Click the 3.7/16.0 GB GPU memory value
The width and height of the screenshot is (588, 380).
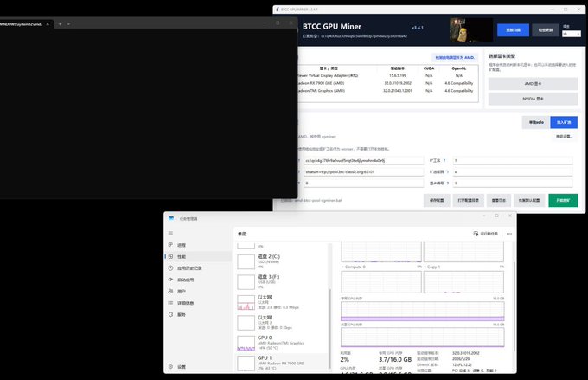pyautogui.click(x=395, y=360)
